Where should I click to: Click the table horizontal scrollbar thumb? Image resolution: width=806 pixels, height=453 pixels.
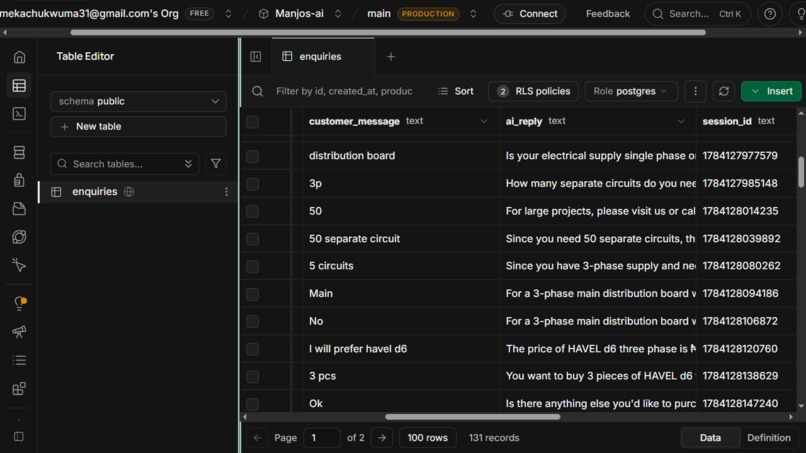(472, 417)
